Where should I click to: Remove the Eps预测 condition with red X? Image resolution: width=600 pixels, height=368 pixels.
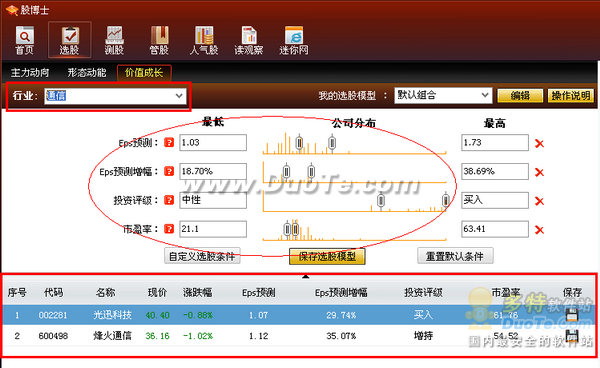[539, 143]
